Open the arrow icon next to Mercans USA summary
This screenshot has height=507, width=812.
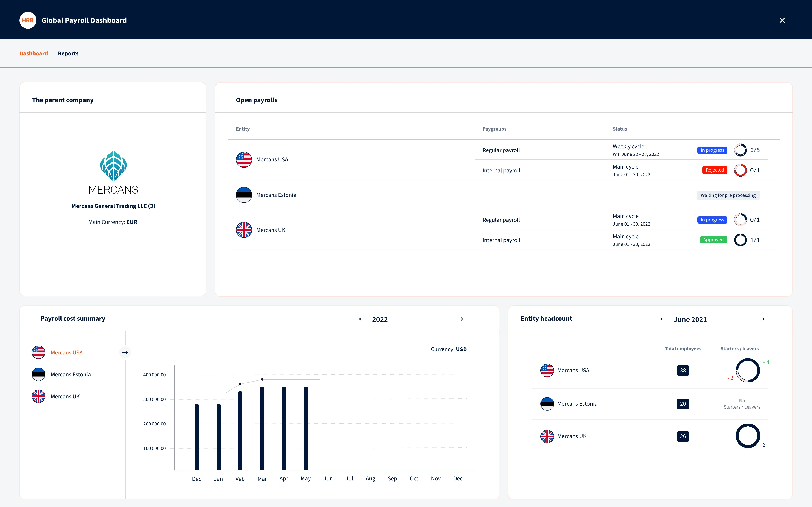coord(125,352)
